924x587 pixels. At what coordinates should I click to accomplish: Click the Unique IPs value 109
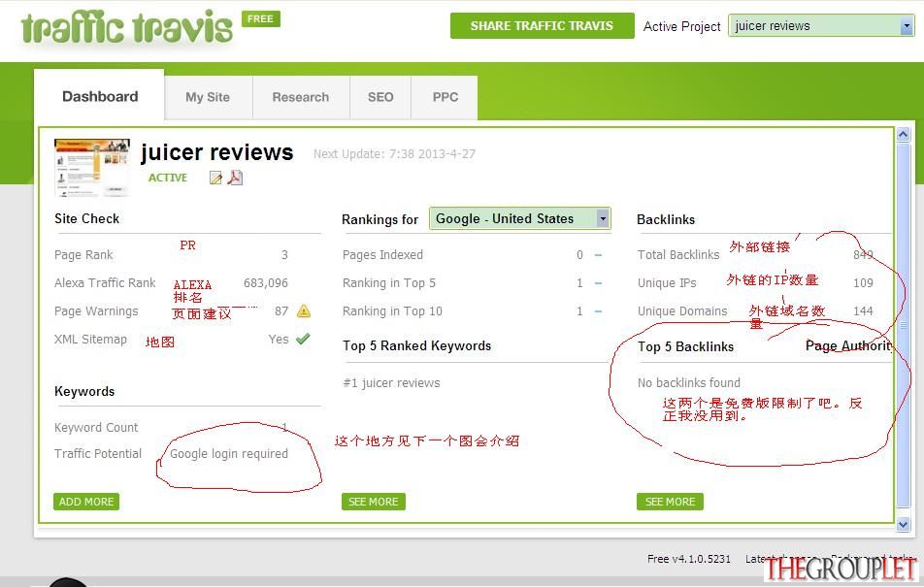pos(863,283)
